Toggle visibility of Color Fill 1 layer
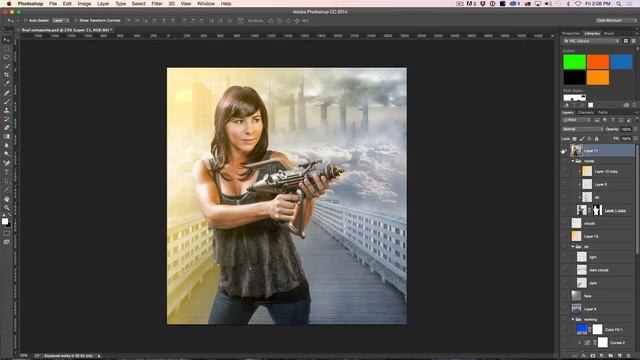 click(x=565, y=329)
